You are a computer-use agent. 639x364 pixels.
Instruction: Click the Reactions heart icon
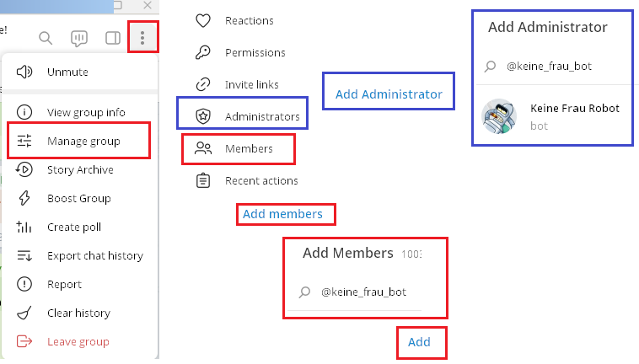click(x=202, y=20)
